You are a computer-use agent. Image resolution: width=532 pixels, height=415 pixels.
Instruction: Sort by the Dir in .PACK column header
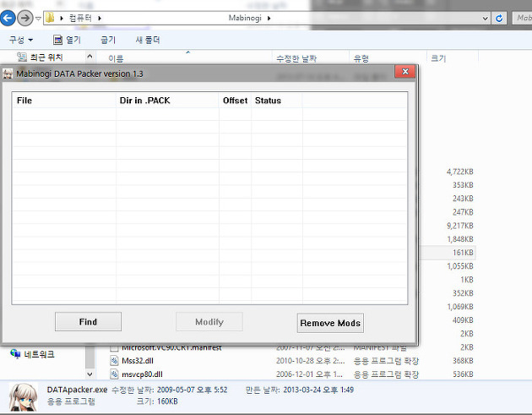tap(167, 101)
